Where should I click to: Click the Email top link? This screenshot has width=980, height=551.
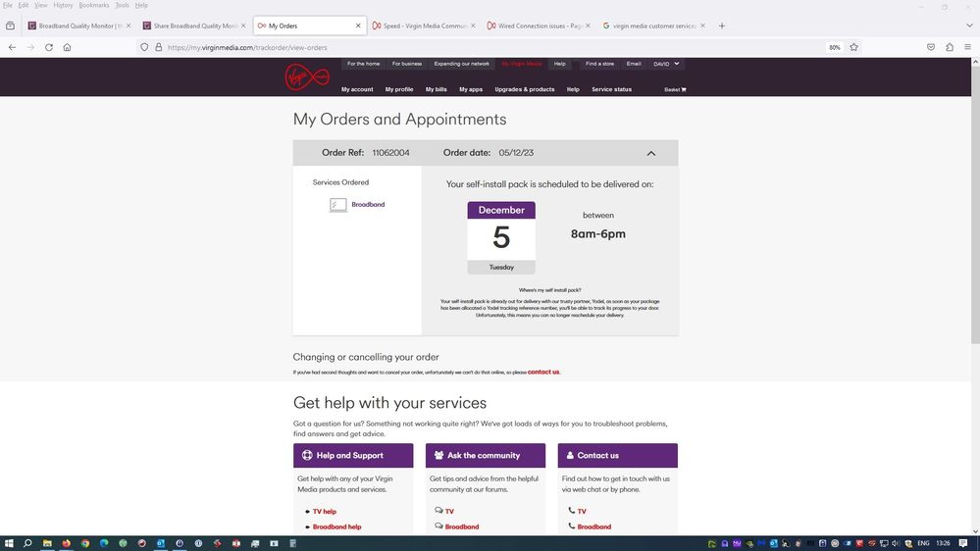[x=633, y=64]
